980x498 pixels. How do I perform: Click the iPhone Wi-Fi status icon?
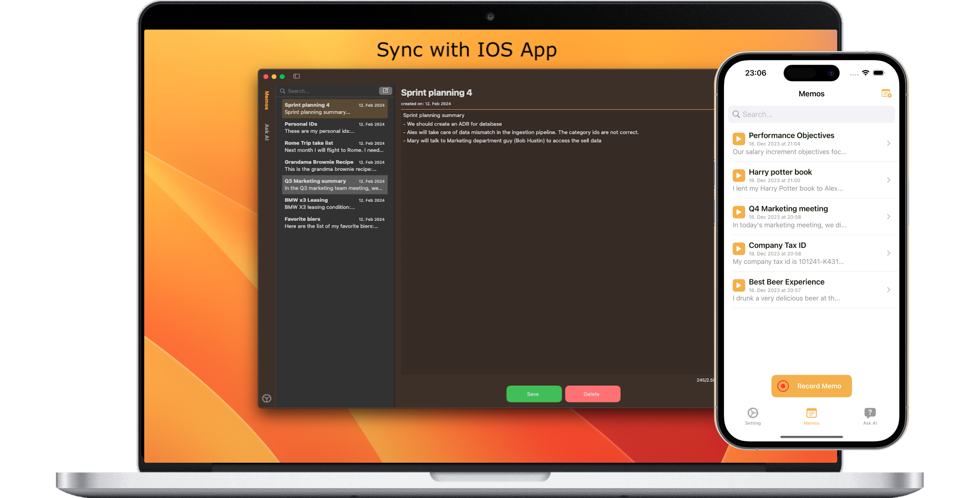click(x=866, y=73)
